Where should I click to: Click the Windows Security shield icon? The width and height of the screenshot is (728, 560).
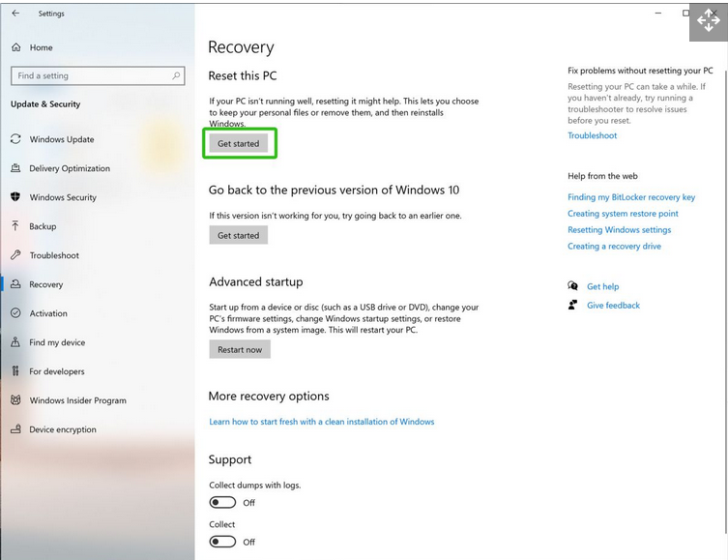click(15, 197)
